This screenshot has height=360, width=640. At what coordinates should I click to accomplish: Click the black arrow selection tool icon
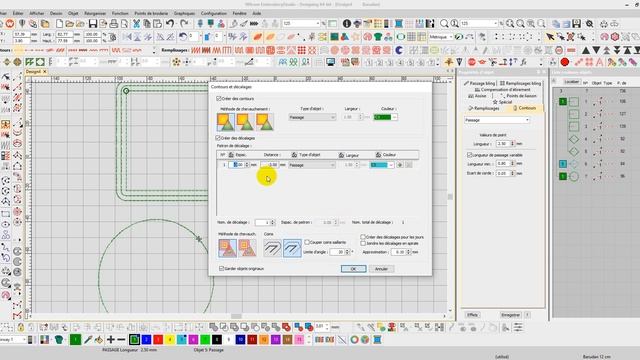tap(550, 37)
